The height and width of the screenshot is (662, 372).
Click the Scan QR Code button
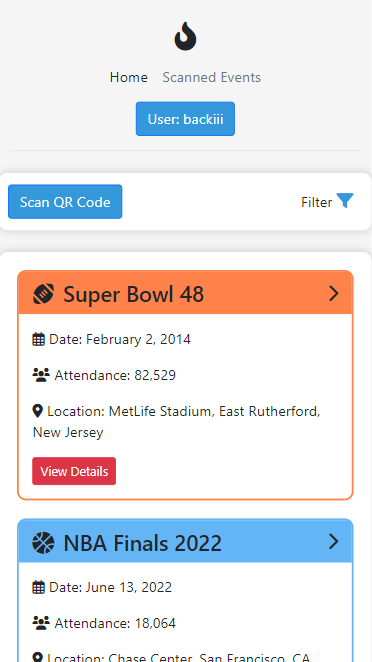(65, 202)
